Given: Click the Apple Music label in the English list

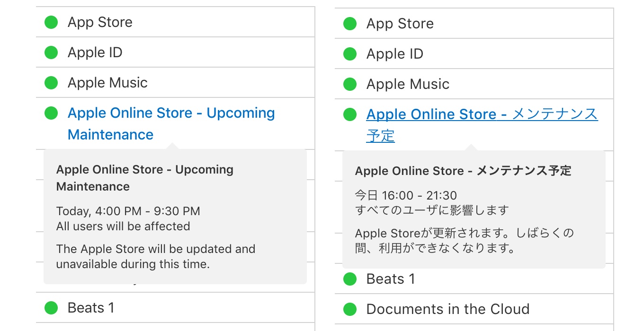Looking at the screenshot, I should (x=107, y=83).
